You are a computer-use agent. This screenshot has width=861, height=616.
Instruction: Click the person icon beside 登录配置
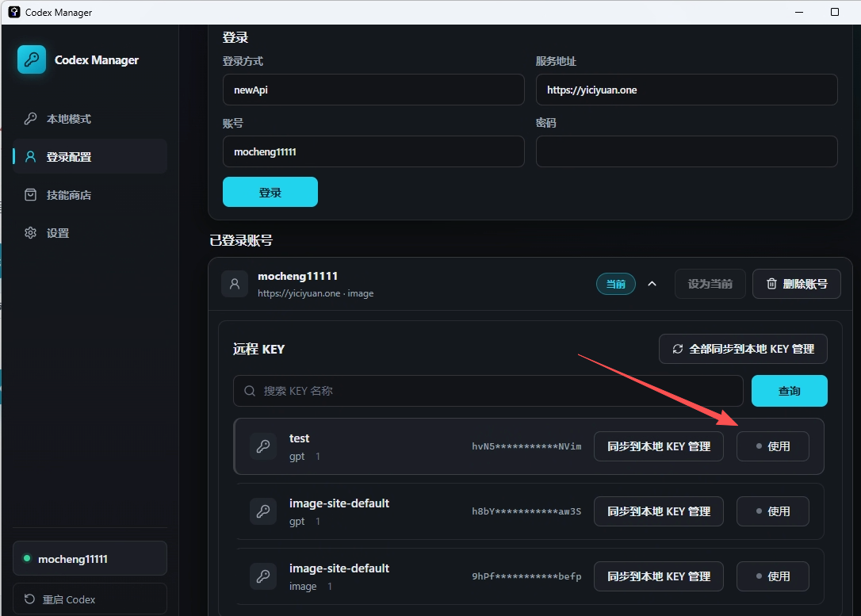click(x=31, y=156)
